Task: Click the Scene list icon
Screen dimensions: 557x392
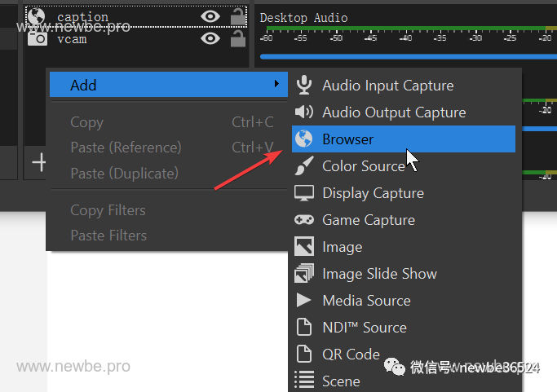Action: (x=304, y=380)
